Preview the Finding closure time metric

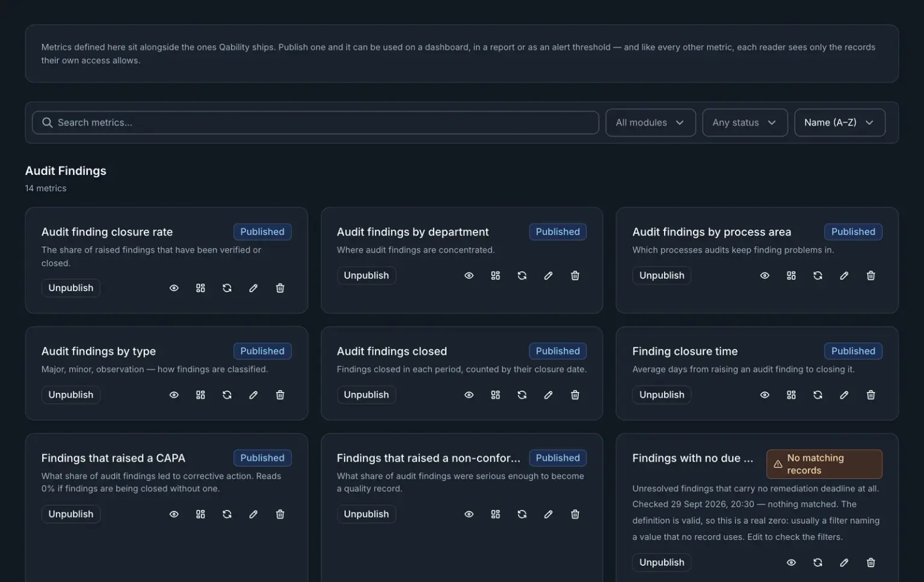click(765, 395)
